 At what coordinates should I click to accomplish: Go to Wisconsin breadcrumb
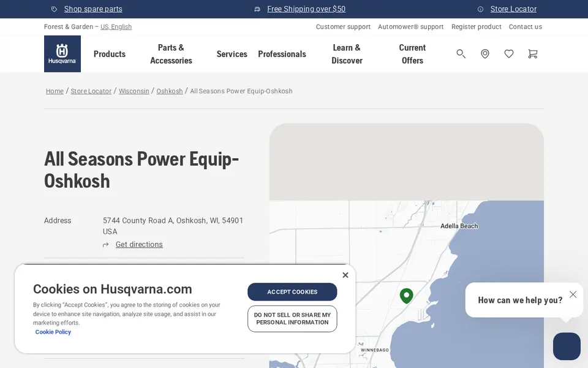coord(134,91)
